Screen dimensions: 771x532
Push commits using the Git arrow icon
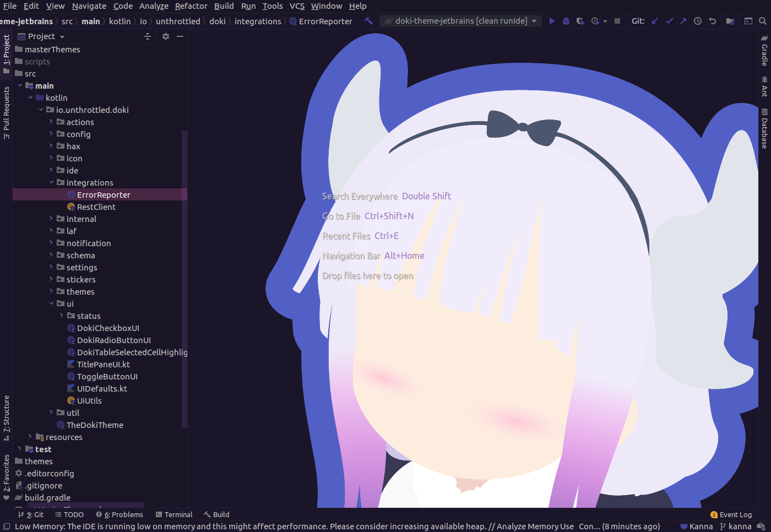pos(682,20)
